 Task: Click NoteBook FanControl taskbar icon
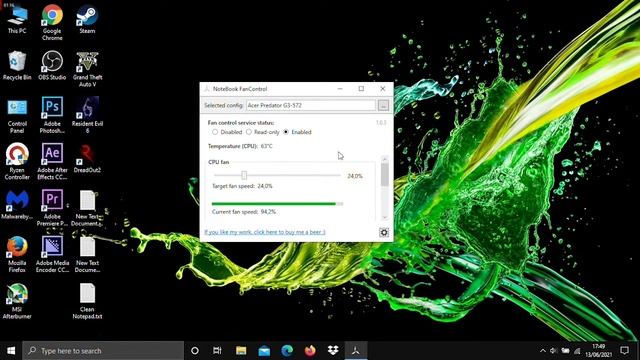[356, 351]
